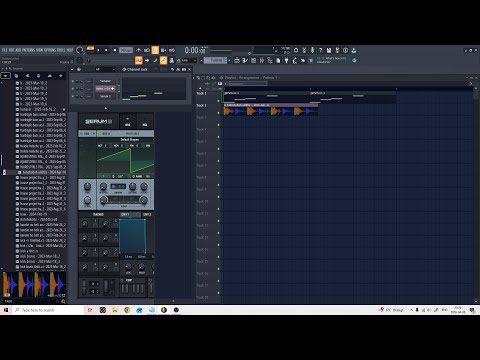480x360 pixels.
Task: Switch to the ENV 2 tab in Serum
Action: pos(147,214)
